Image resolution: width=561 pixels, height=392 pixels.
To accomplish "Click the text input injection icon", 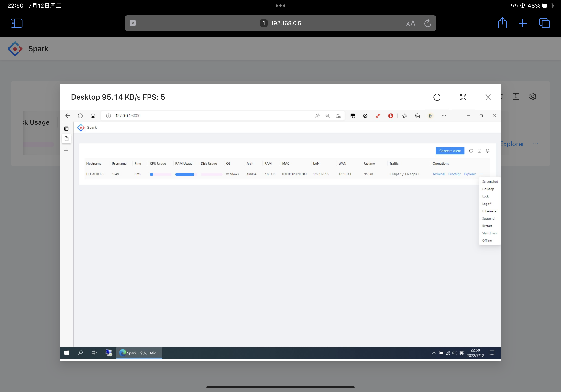I will (516, 96).
